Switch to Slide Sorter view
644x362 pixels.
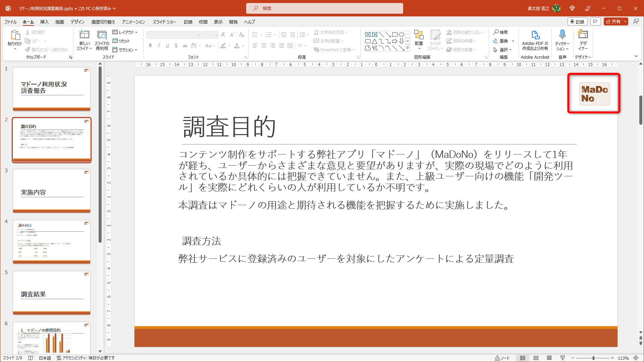(536, 358)
